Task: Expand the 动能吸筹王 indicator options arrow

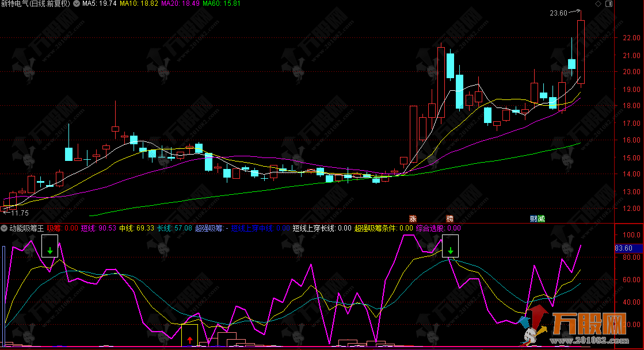Action: coord(4,228)
